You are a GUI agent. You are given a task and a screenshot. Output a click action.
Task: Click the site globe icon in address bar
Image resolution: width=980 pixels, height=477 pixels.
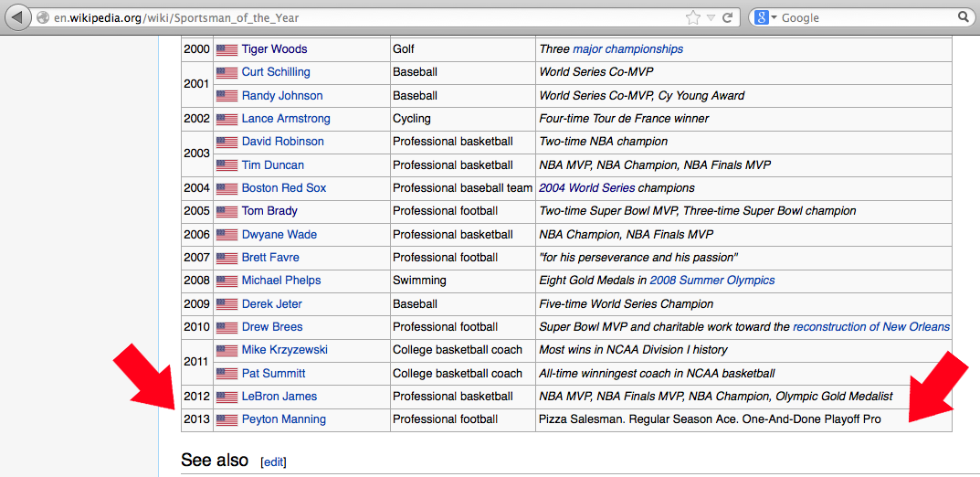pyautogui.click(x=43, y=18)
